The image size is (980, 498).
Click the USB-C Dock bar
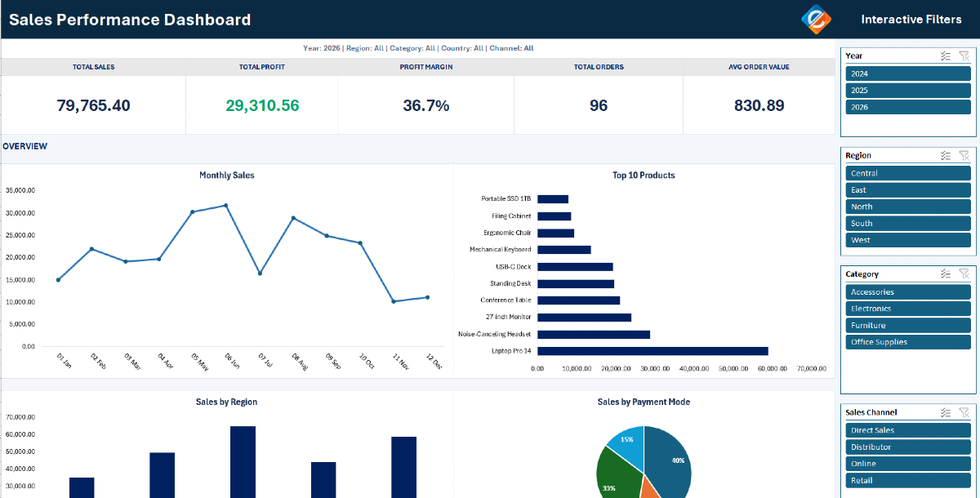coord(575,266)
